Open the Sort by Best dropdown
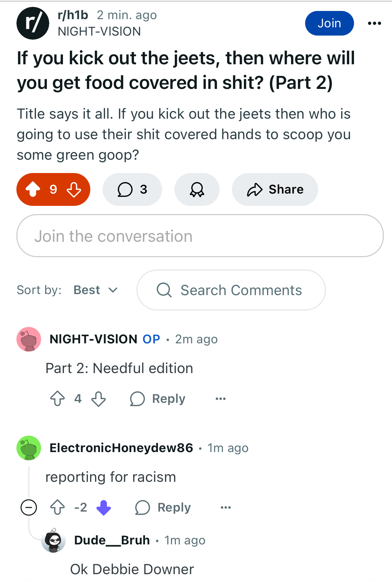 [x=95, y=290]
